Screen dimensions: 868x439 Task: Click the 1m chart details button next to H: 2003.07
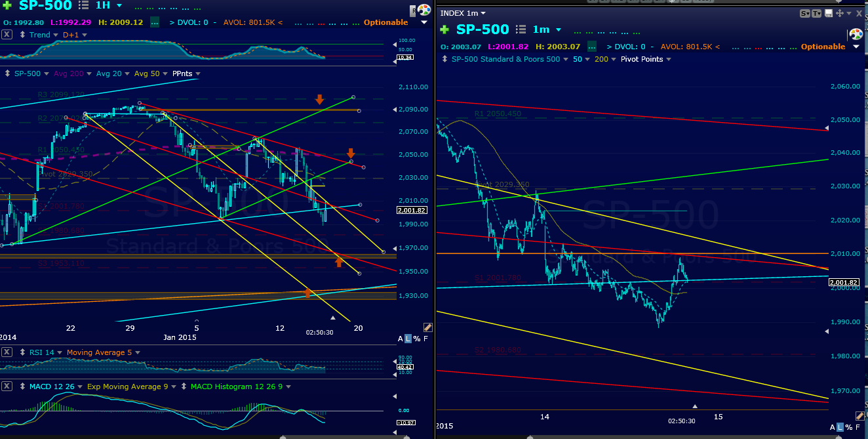coord(592,47)
